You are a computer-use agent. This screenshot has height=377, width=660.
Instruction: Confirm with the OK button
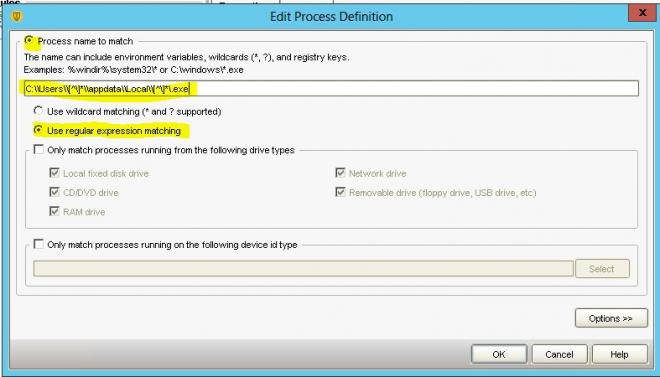(x=499, y=354)
